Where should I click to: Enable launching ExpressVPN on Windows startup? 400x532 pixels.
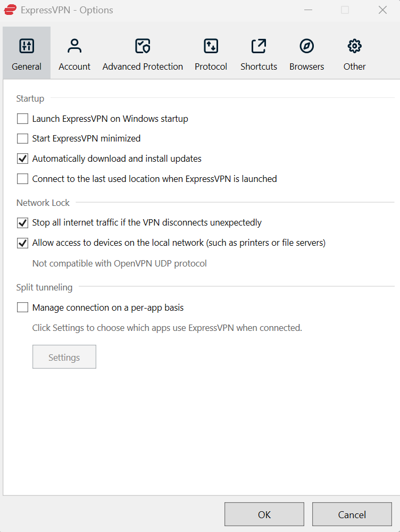point(22,119)
